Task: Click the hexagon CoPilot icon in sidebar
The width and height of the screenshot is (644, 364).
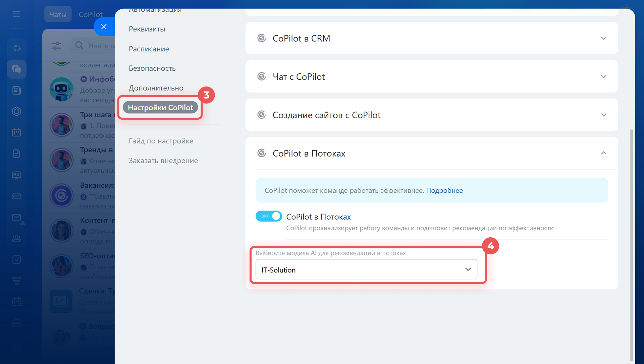Action: [16, 111]
